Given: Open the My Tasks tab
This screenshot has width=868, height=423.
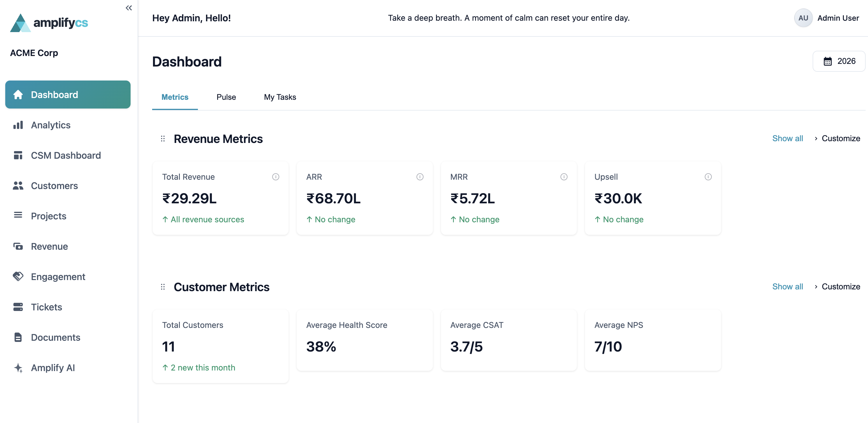Looking at the screenshot, I should [280, 97].
